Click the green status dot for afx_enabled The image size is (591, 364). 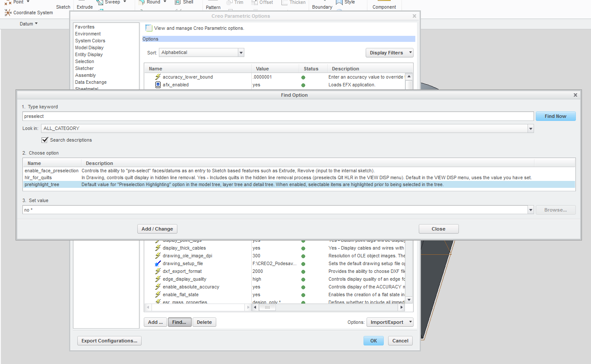click(x=303, y=85)
